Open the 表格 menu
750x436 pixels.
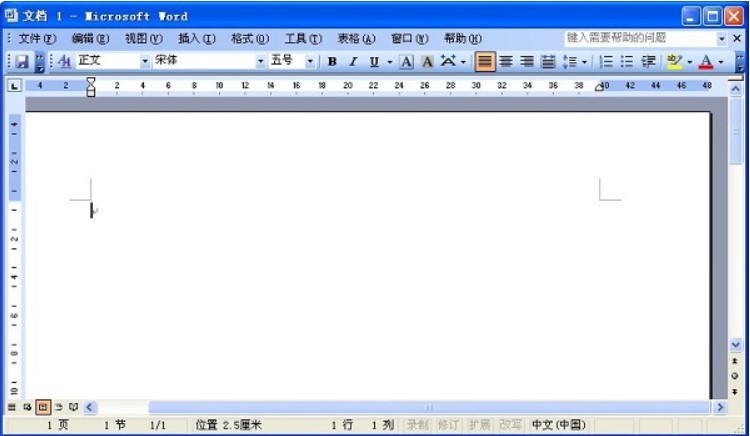pyautogui.click(x=356, y=38)
